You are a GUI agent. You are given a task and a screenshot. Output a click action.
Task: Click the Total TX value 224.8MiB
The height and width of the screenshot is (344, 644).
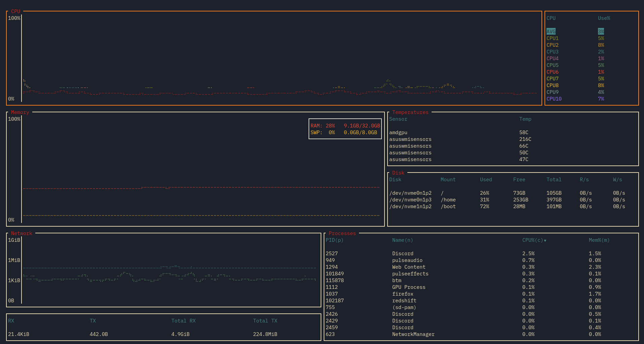265,334
